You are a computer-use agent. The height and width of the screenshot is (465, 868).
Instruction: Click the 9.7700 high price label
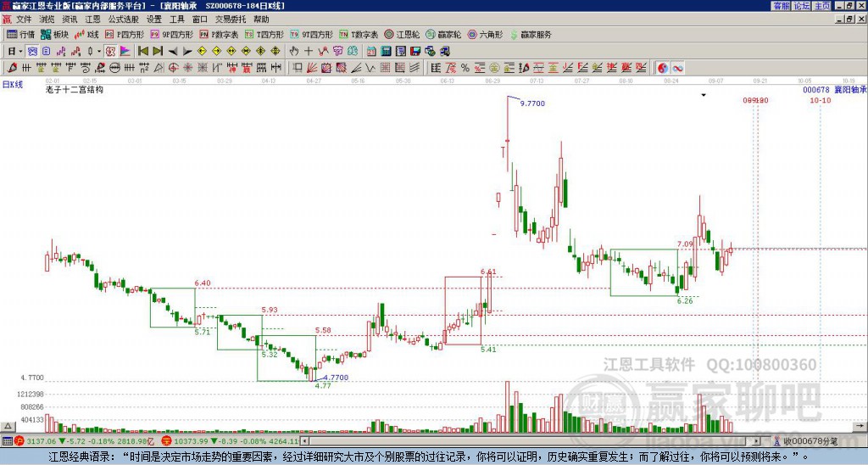tap(532, 103)
